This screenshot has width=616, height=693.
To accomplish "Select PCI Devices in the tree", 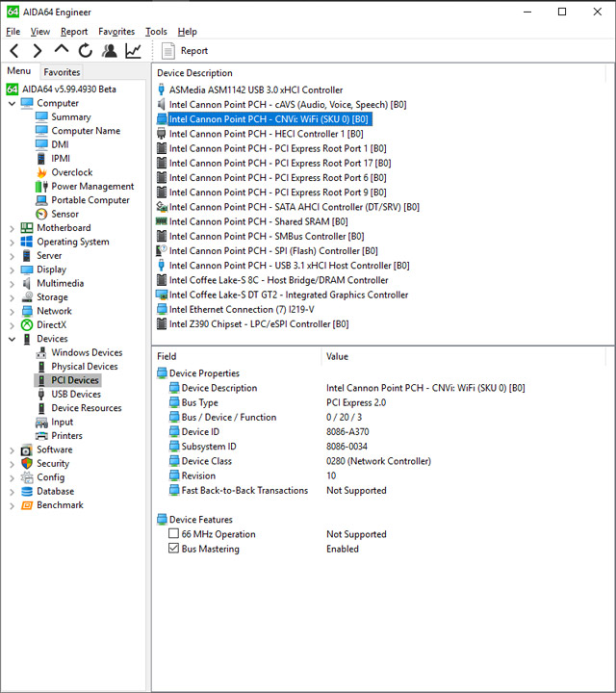I will [75, 380].
